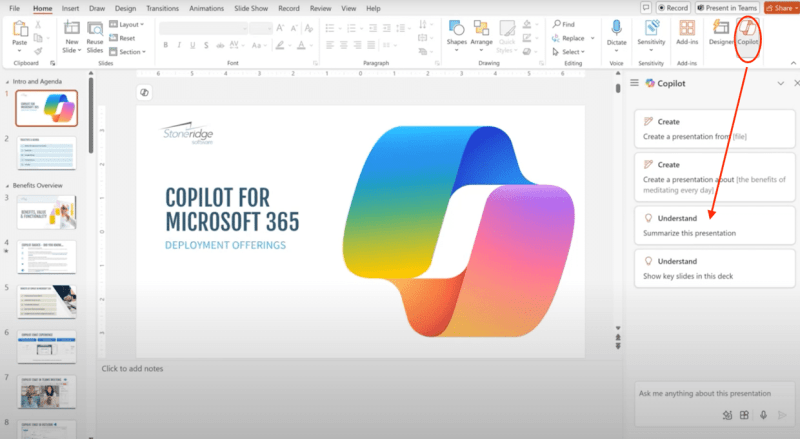Select slide 2 thumbnail
The width and height of the screenshot is (800, 439).
click(x=46, y=153)
